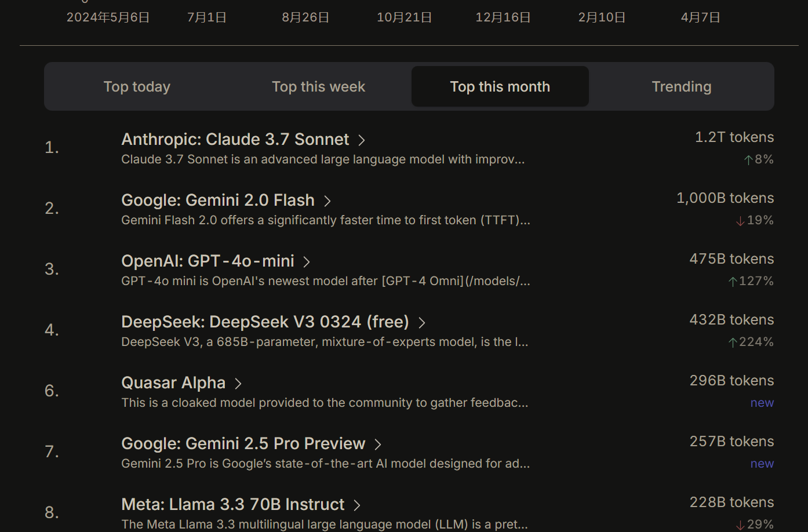Click rank number 4. in the list
This screenshot has height=532, width=808.
tap(52, 330)
